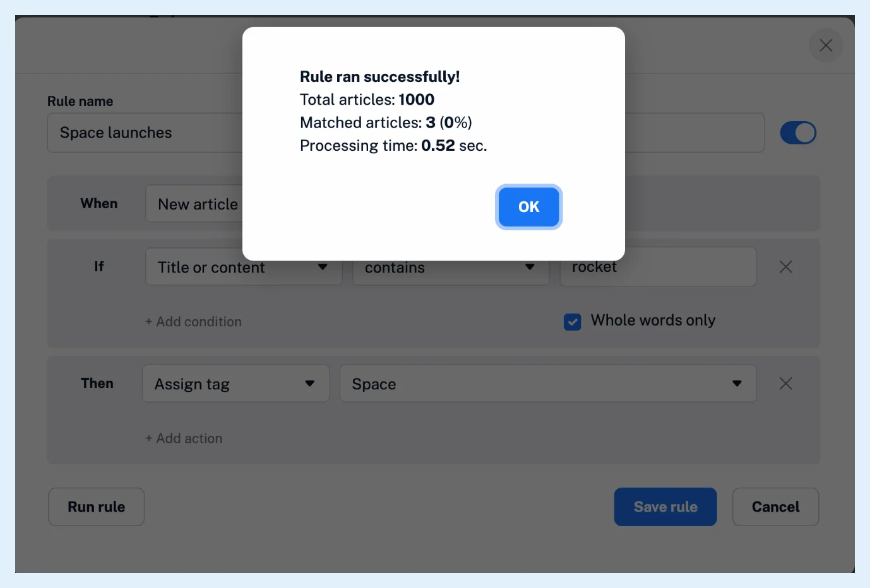Viewport: 870px width, 588px height.
Task: Click the Run rule button
Action: (x=97, y=507)
